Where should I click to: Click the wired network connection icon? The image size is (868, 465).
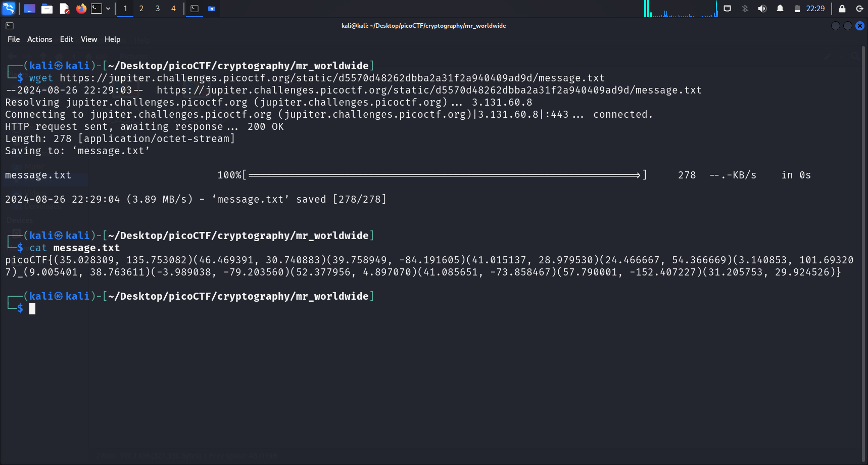(728, 9)
